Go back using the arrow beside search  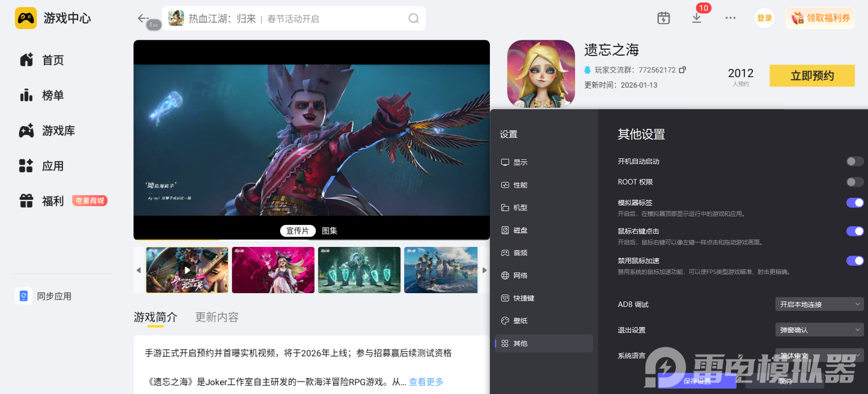(x=143, y=19)
